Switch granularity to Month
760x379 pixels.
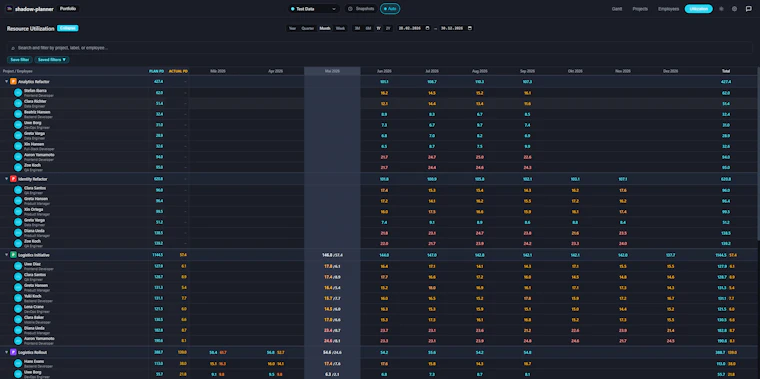[325, 28]
